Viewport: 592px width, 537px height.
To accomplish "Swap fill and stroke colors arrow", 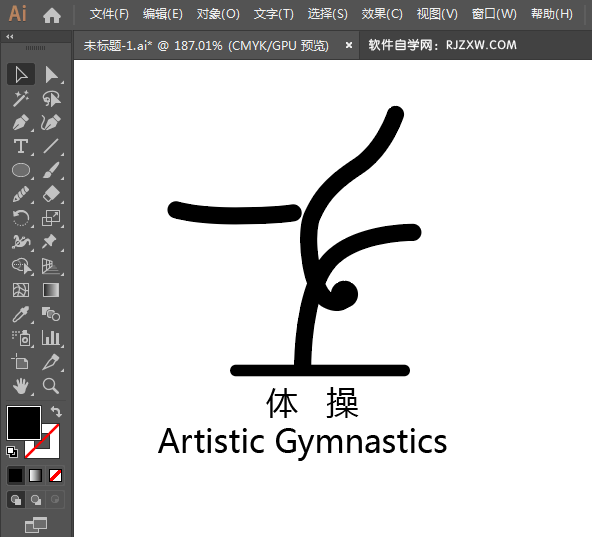I will [x=56, y=411].
